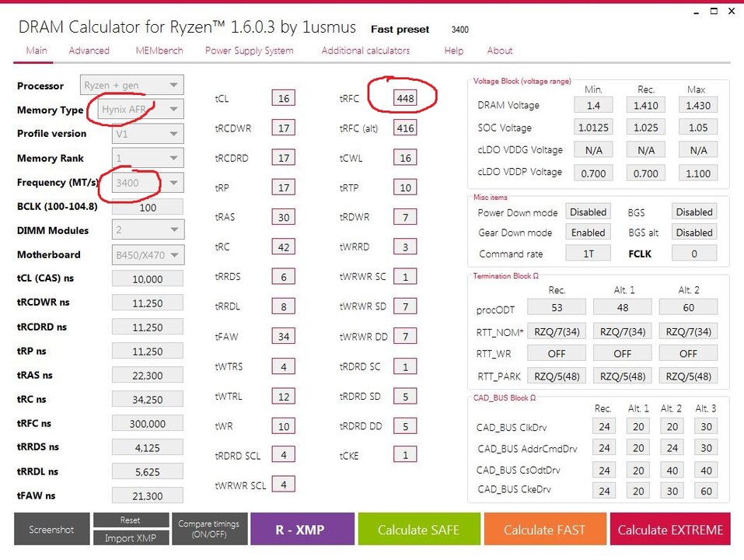Image resolution: width=744 pixels, height=560 pixels.
Task: Click procODT Rec. value 53
Action: [x=557, y=307]
